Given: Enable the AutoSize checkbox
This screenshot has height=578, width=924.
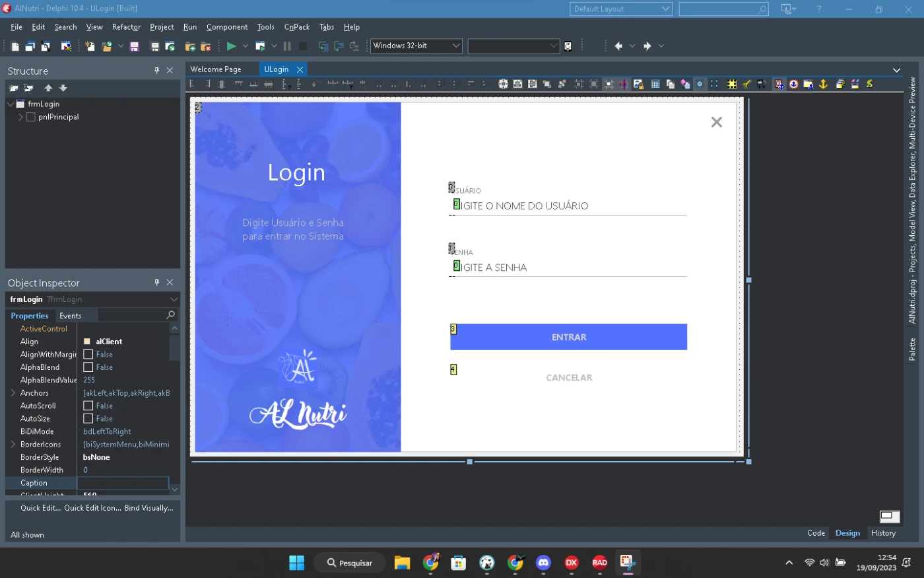Looking at the screenshot, I should (x=88, y=419).
